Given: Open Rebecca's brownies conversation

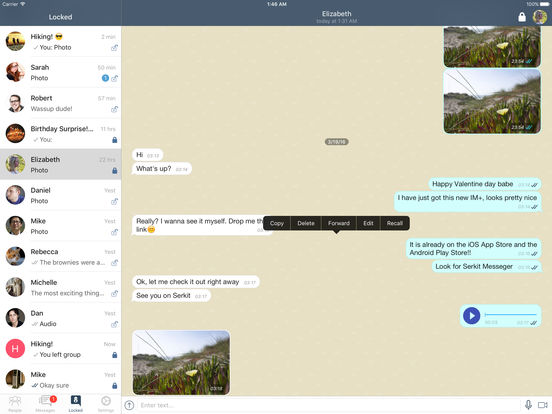Looking at the screenshot, I should click(x=61, y=257).
